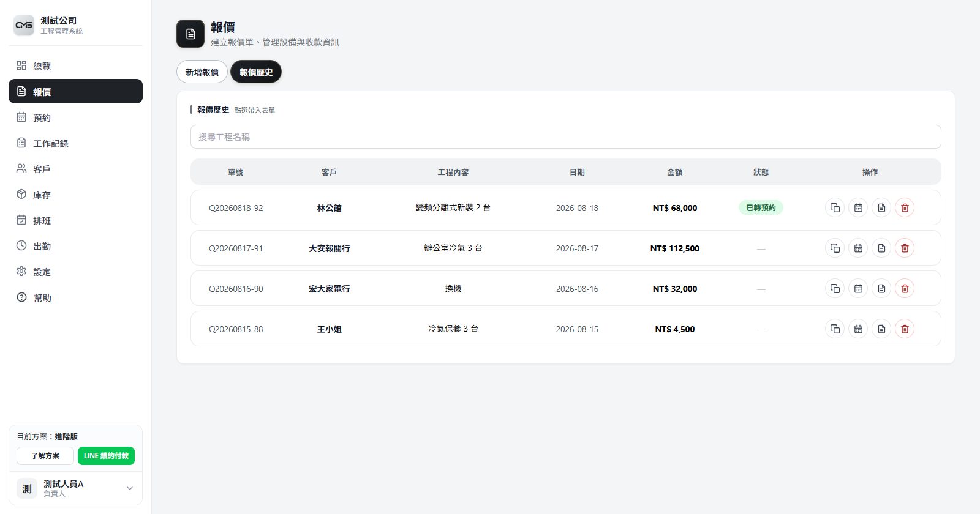Open document icon for 王小姐 quote
Screen dimensions: 980x514
click(881, 329)
